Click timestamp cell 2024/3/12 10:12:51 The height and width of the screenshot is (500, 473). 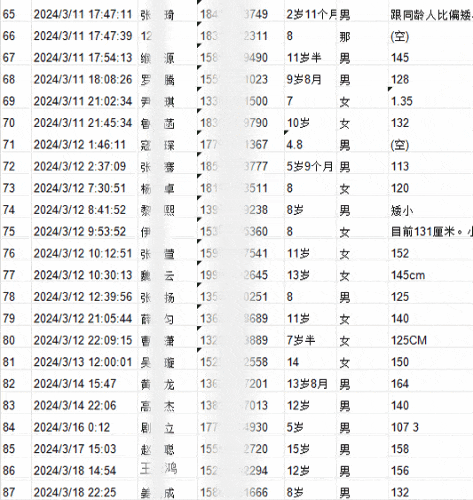coord(84,253)
